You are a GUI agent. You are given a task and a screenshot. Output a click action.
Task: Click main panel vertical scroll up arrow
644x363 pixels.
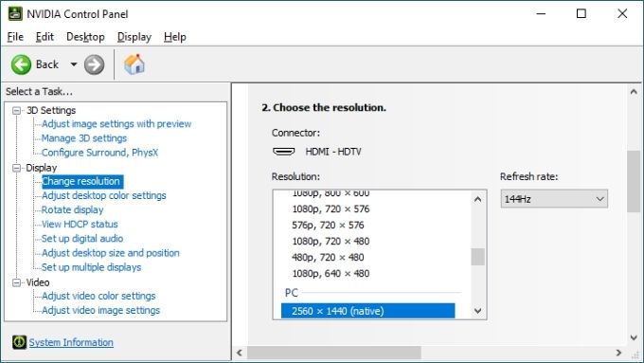pos(634,92)
